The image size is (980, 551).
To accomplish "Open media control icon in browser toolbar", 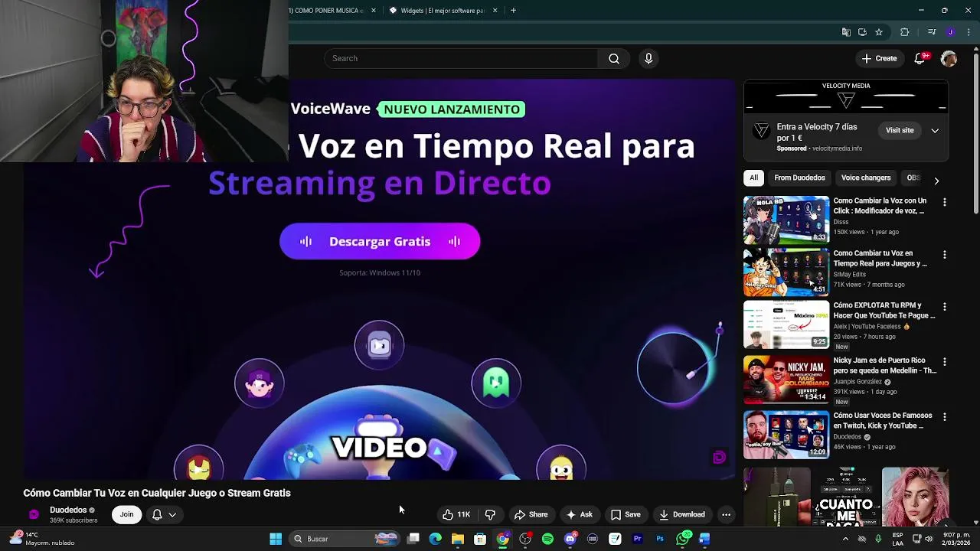I will click(x=932, y=32).
